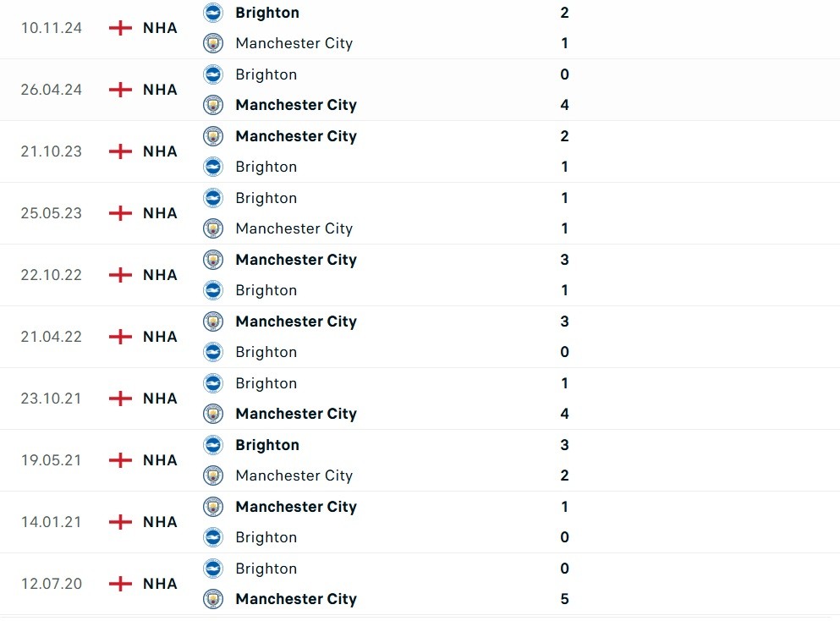Click the NHA league label beside 23.10.21
Image resolution: width=840 pixels, height=621 pixels.
160,398
